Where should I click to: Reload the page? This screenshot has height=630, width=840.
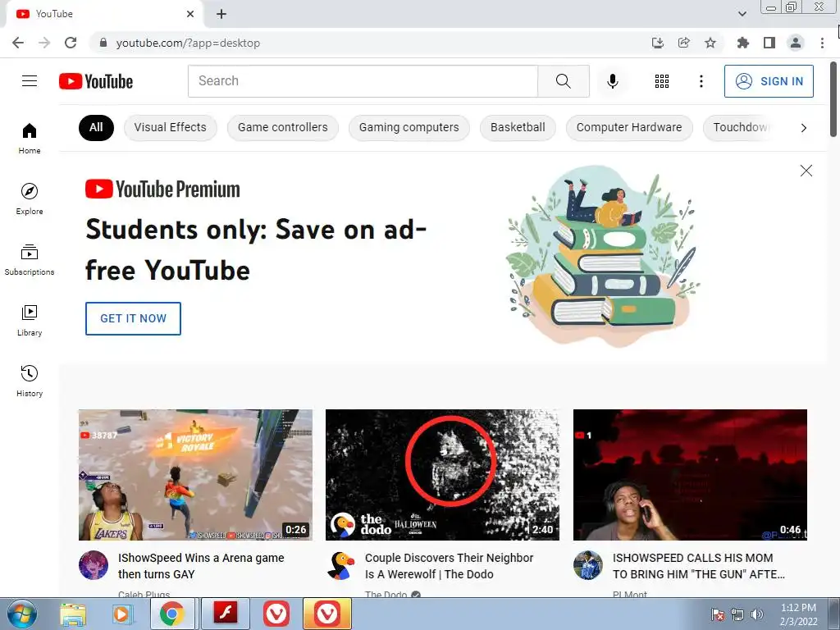(71, 43)
